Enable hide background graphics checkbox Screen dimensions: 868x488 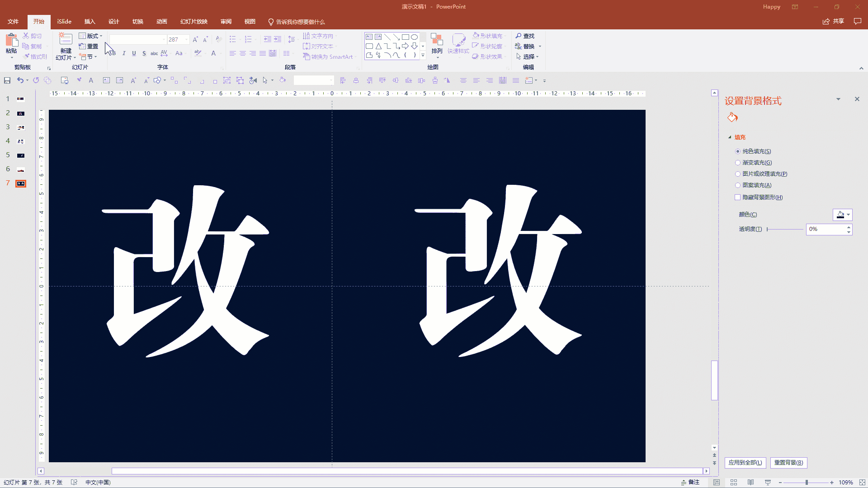[738, 197]
